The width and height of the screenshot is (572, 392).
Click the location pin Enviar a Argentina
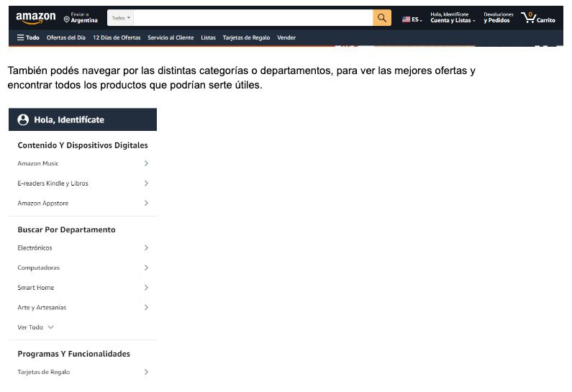point(81,17)
